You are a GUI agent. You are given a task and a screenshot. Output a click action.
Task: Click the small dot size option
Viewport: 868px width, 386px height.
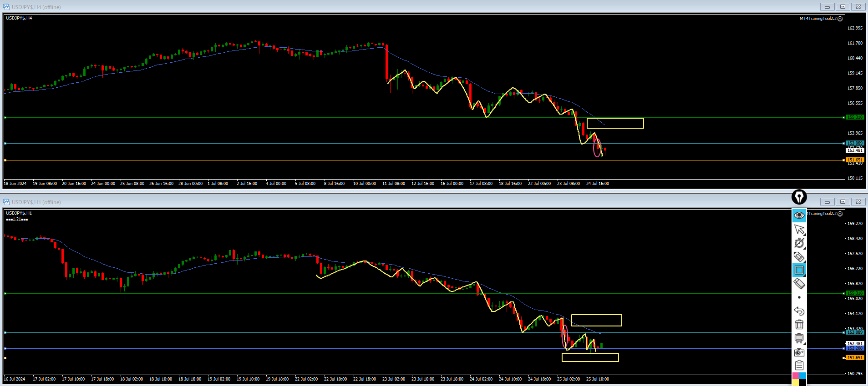pos(799,297)
